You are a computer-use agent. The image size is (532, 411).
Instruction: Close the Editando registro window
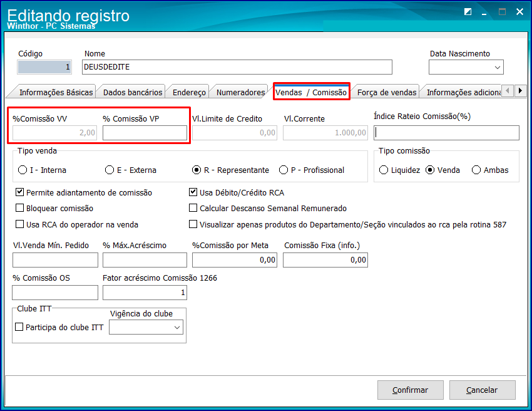click(519, 12)
